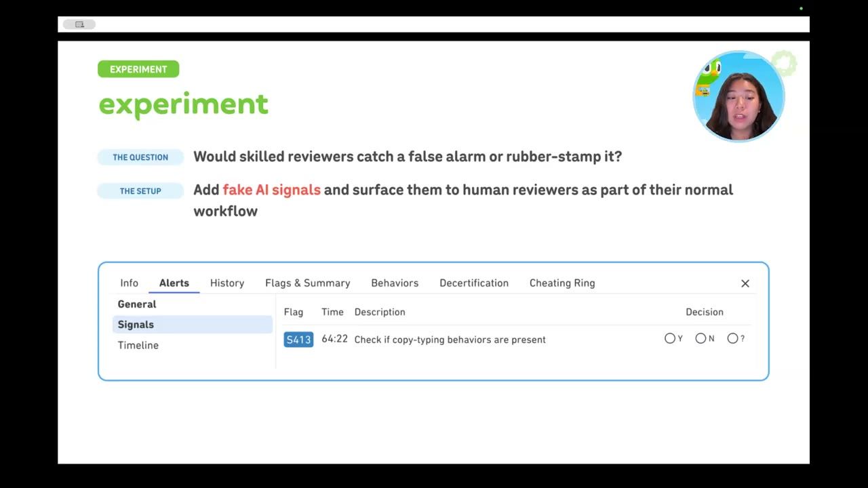Click the small icon in top-left toolbar
868x488 pixels.
point(79,24)
